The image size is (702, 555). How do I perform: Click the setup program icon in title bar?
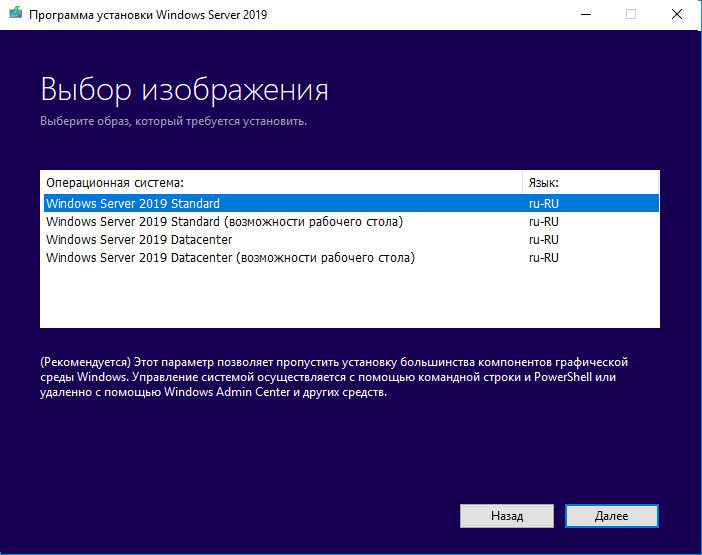pyautogui.click(x=15, y=15)
